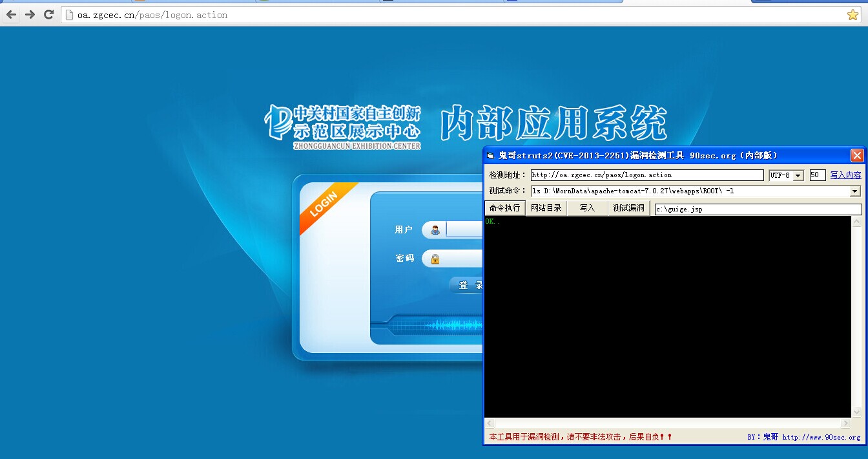Click the horizontal scrollbar left arrow
This screenshot has width=868, height=459.
pos(490,423)
